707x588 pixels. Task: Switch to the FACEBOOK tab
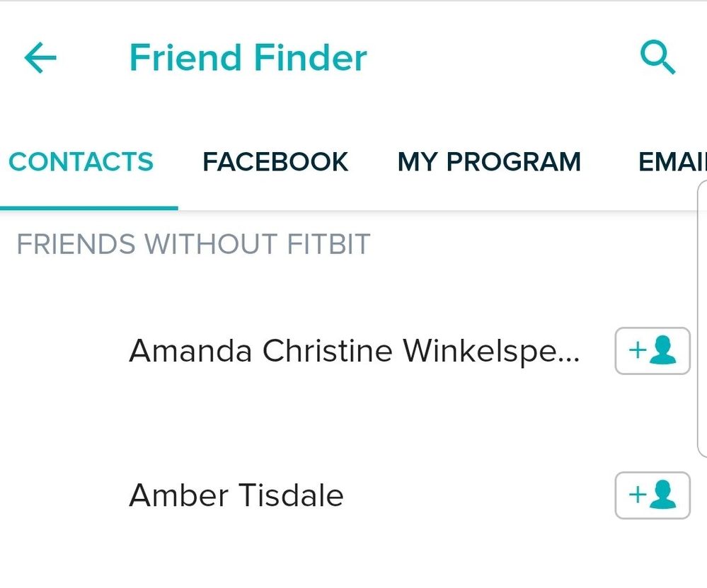[275, 161]
